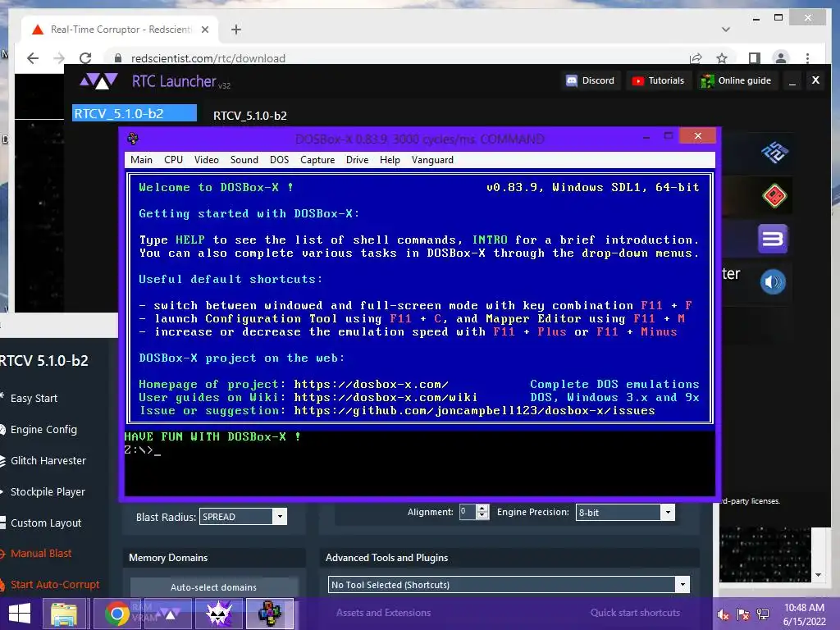The height and width of the screenshot is (630, 840).
Task: Open Google Chrome from the taskbar
Action: pos(116,614)
